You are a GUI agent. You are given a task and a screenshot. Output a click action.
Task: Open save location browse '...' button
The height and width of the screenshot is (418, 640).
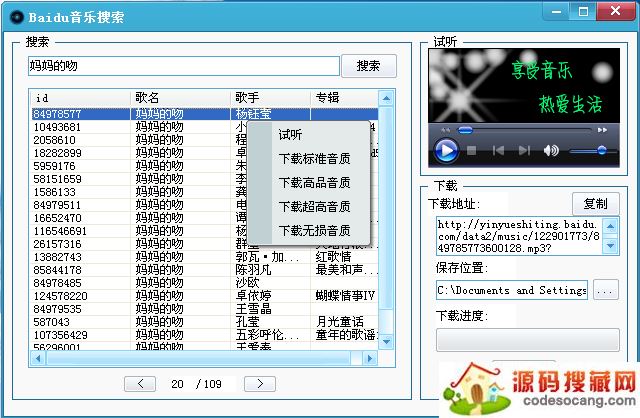606,290
